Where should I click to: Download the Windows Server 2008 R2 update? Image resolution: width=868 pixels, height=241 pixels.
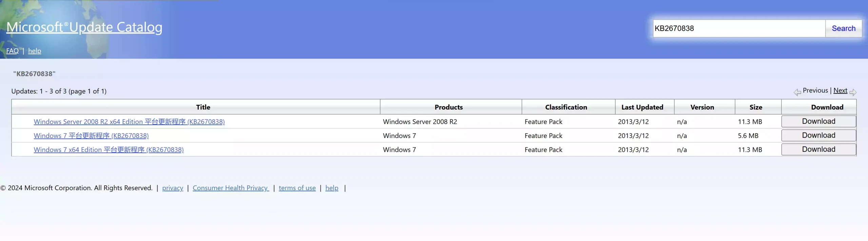click(818, 121)
